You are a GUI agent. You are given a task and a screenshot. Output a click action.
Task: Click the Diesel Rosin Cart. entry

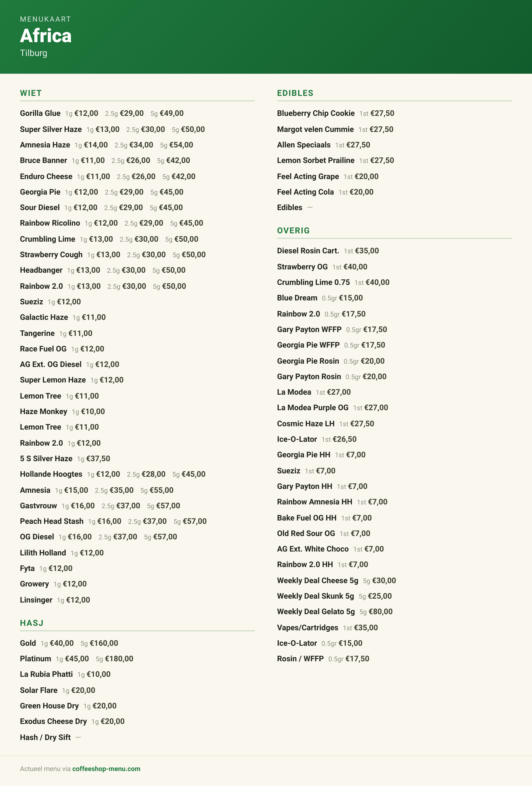[328, 251]
